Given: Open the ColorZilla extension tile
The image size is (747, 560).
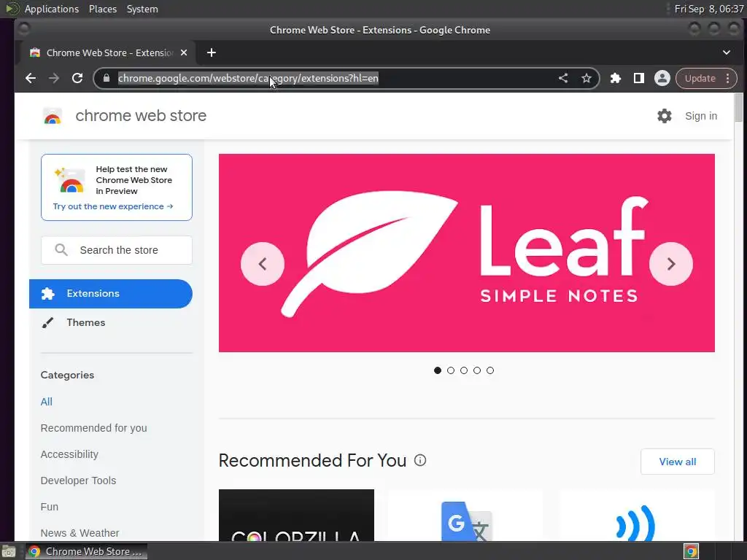Looking at the screenshot, I should [x=296, y=516].
